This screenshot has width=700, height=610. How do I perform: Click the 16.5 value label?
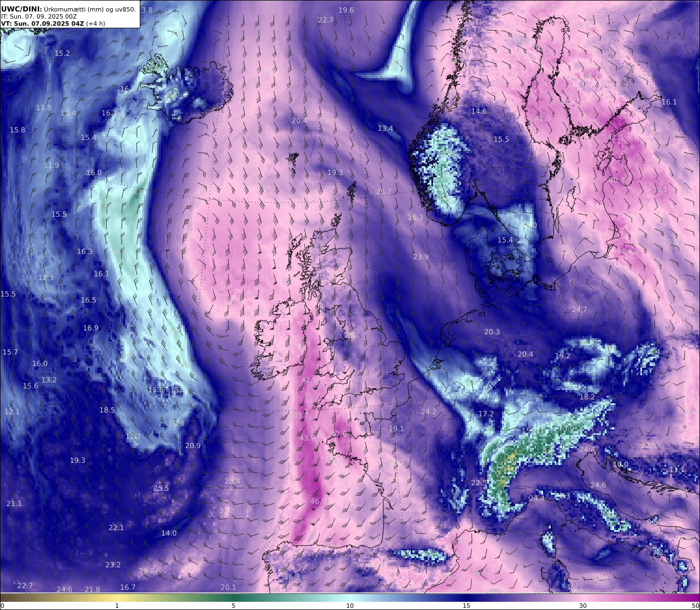click(x=89, y=300)
